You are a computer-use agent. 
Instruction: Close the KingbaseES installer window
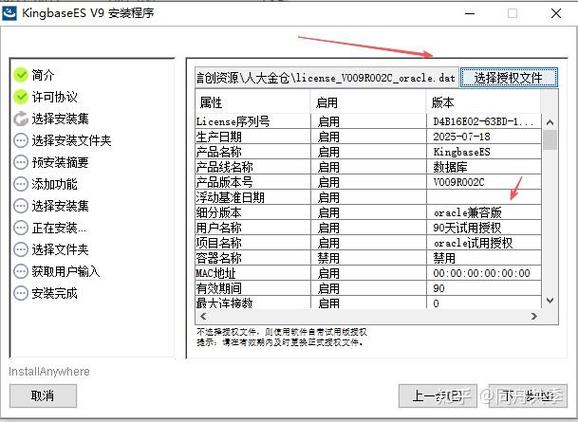[556, 13]
